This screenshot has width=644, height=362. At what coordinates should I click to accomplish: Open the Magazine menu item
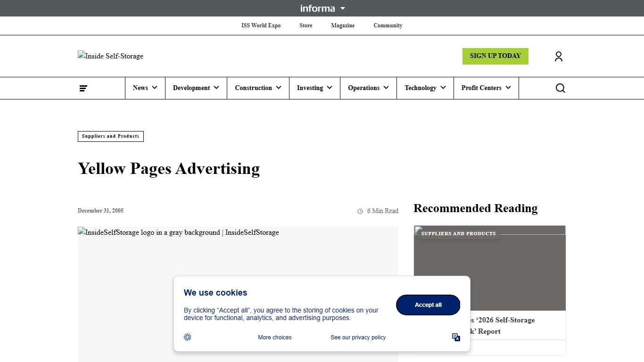[x=342, y=25]
